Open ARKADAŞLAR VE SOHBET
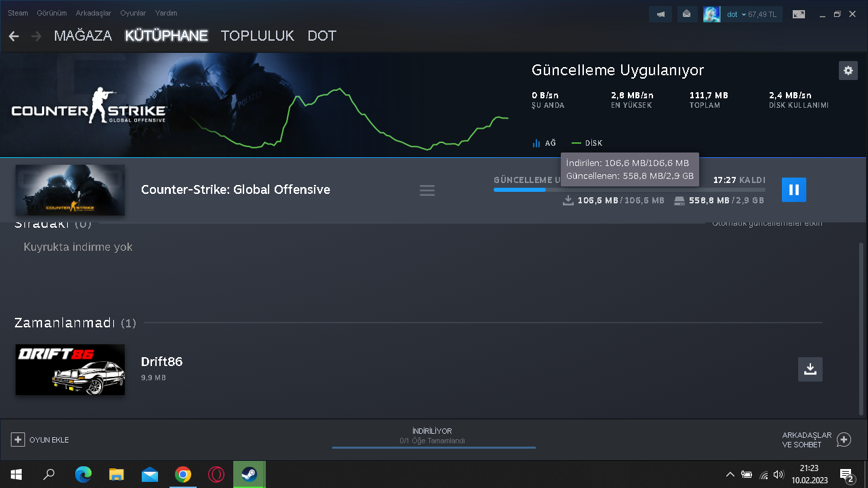Viewport: 868px width, 488px height. point(816,440)
